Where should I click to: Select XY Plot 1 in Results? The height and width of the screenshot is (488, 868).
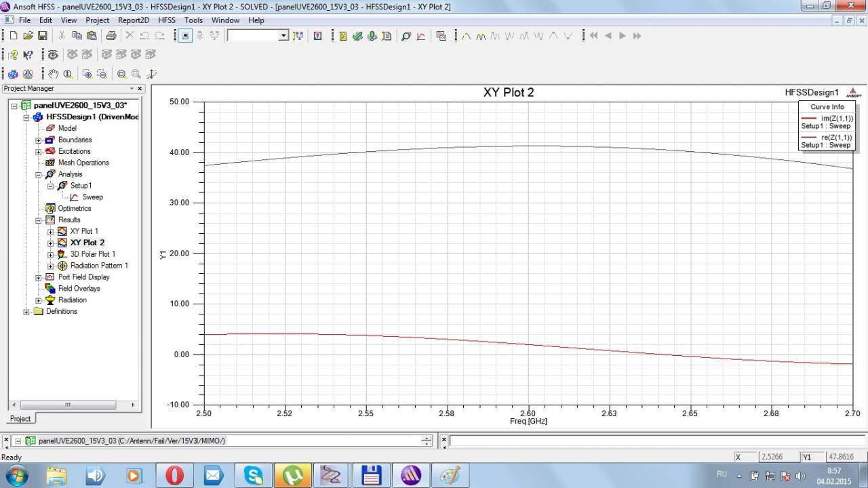(x=84, y=231)
